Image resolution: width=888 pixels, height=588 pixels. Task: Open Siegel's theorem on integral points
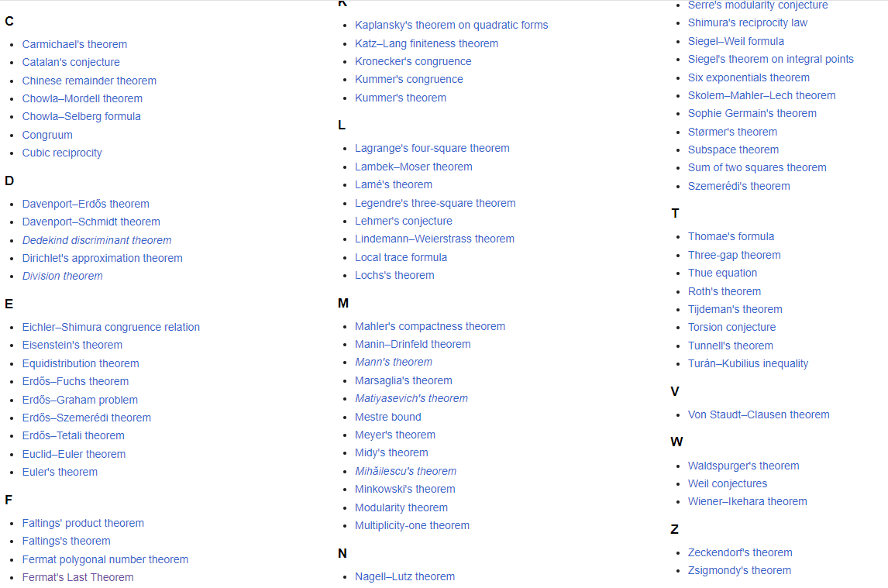[x=770, y=59]
